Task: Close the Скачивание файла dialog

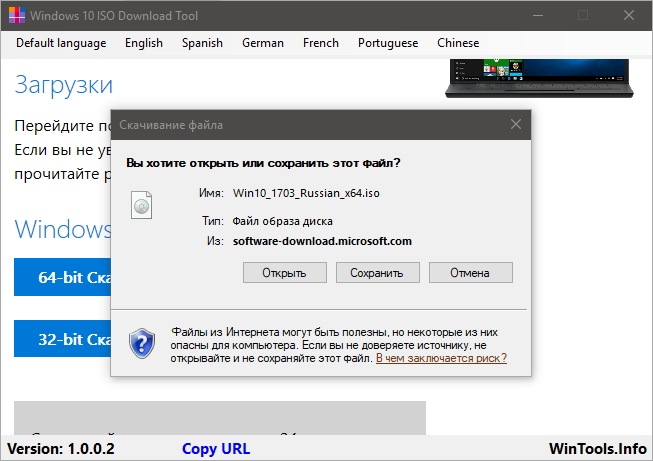Action: point(516,124)
